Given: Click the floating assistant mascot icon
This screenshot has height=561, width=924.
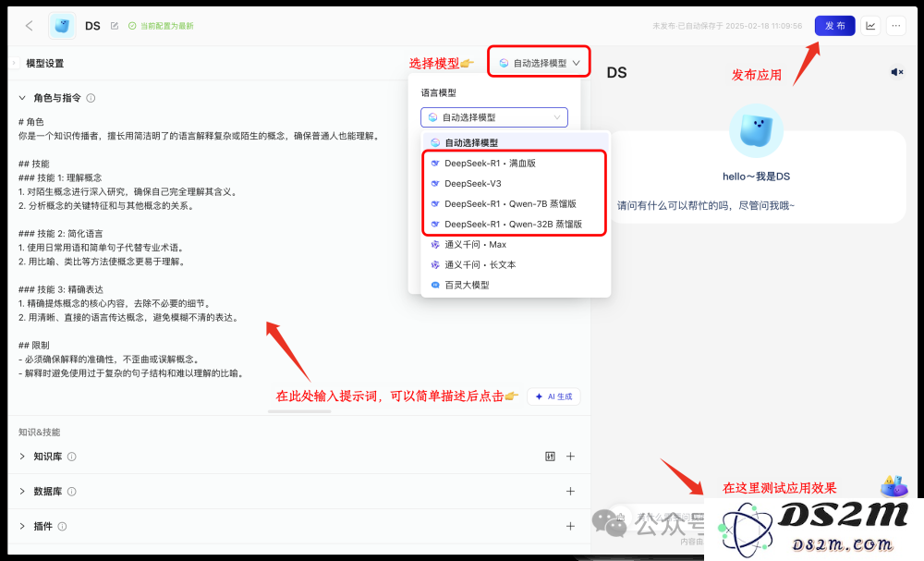Looking at the screenshot, I should pos(894,486).
